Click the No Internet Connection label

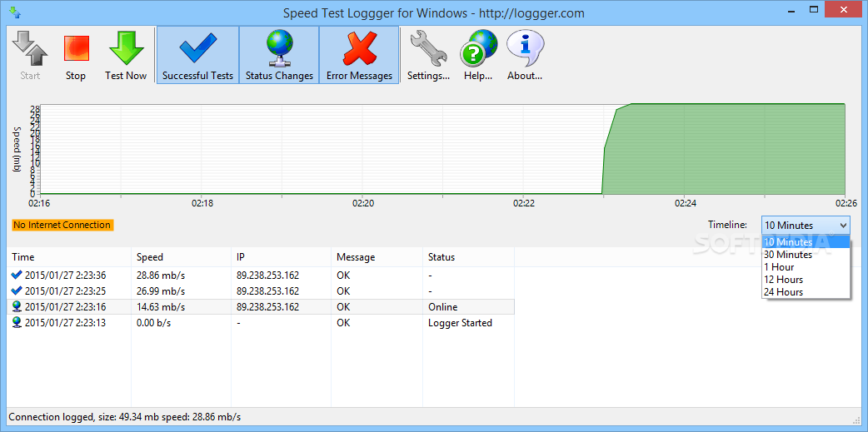pos(62,225)
